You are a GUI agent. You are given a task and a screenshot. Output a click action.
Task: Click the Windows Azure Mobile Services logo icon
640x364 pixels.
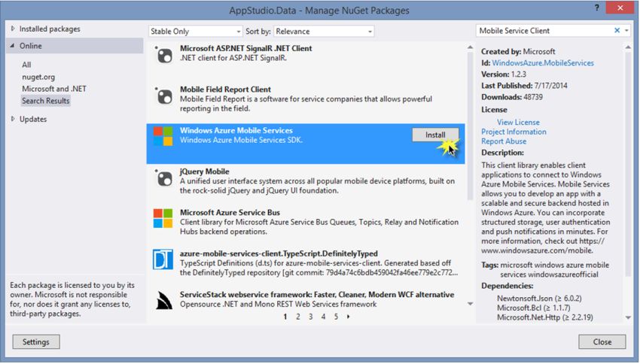163,136
